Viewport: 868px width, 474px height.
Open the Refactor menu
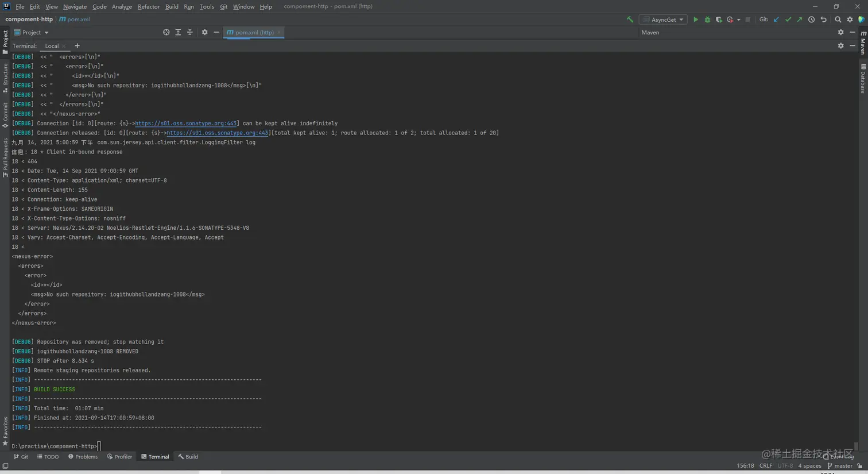point(149,6)
